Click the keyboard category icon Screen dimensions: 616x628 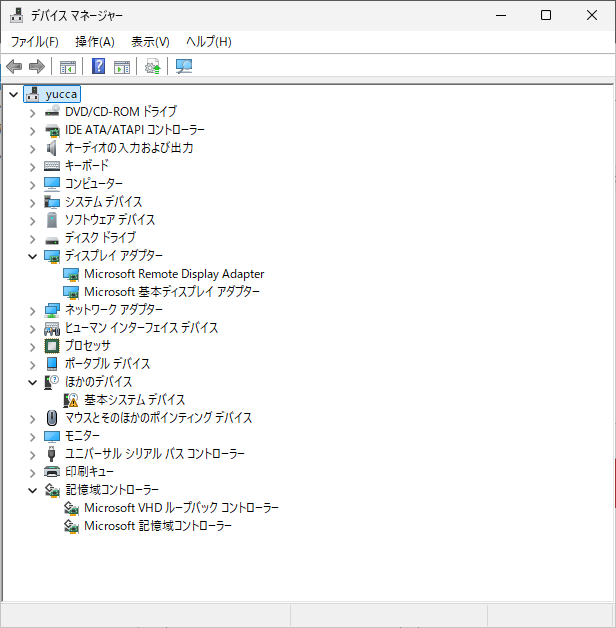pyautogui.click(x=52, y=166)
